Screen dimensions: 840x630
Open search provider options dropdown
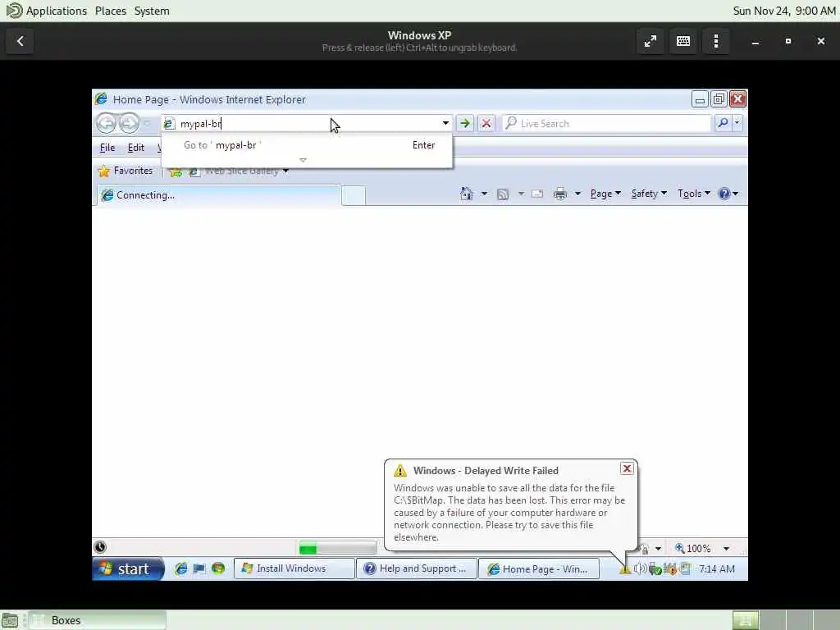pos(737,123)
